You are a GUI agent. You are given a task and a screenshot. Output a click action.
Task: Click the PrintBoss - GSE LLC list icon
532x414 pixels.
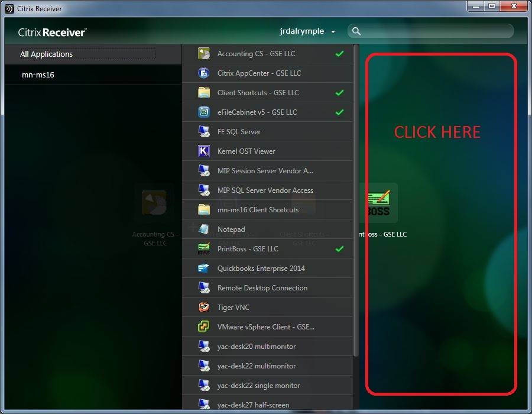[x=204, y=248]
